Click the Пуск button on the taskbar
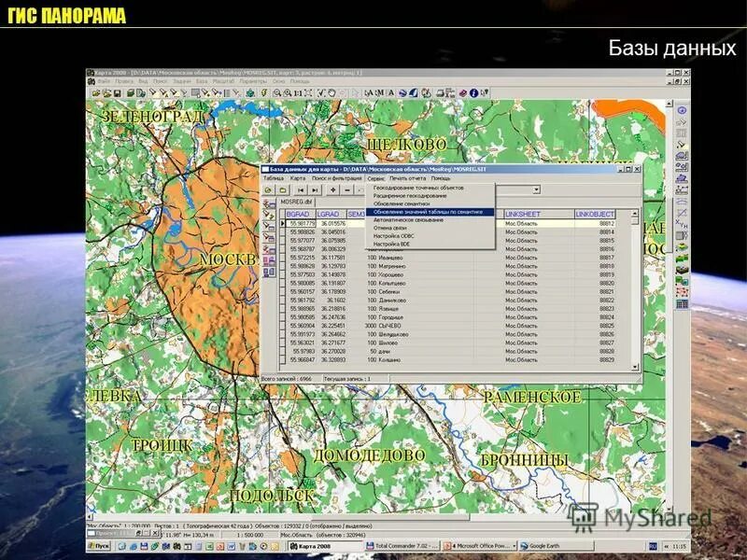 point(98,547)
